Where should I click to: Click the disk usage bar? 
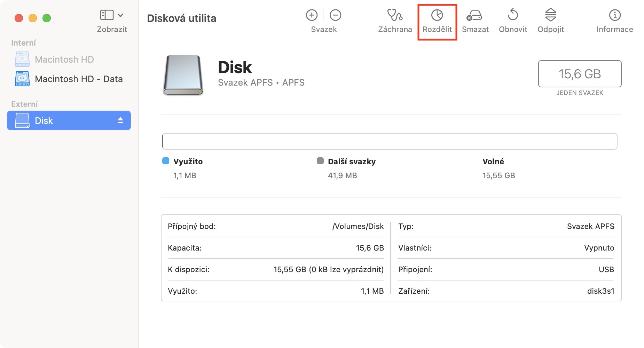[x=389, y=141]
